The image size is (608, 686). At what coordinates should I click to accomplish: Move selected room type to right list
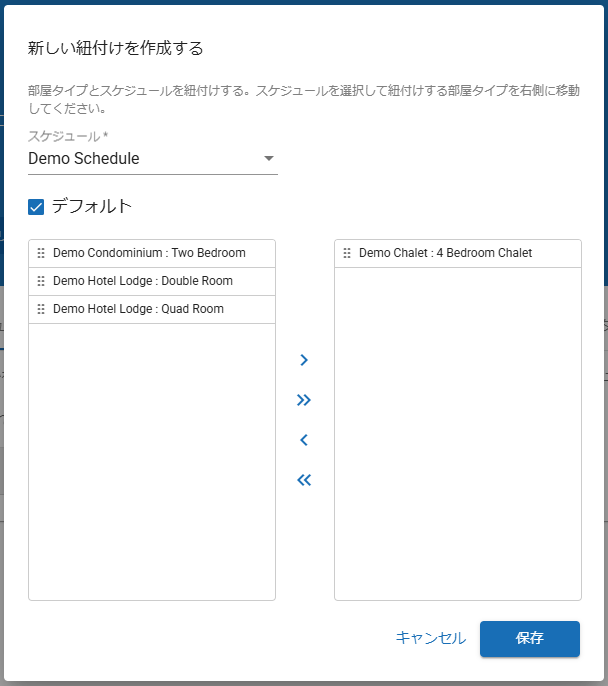[304, 360]
